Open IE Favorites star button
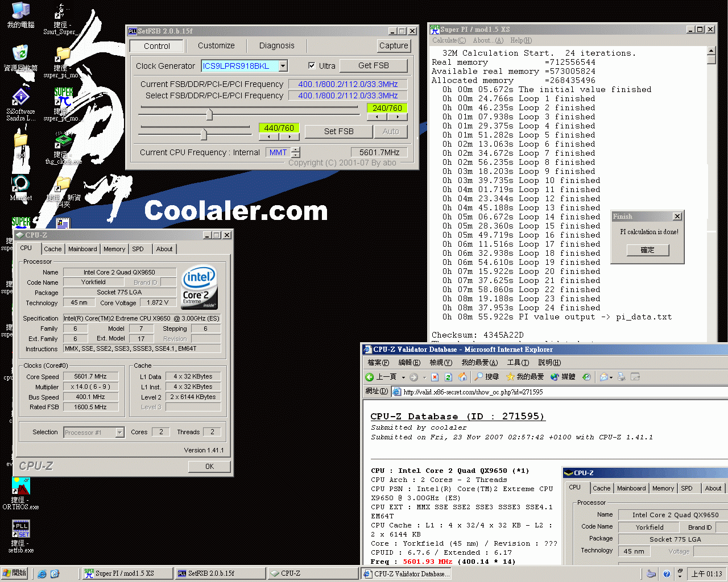 tap(524, 377)
